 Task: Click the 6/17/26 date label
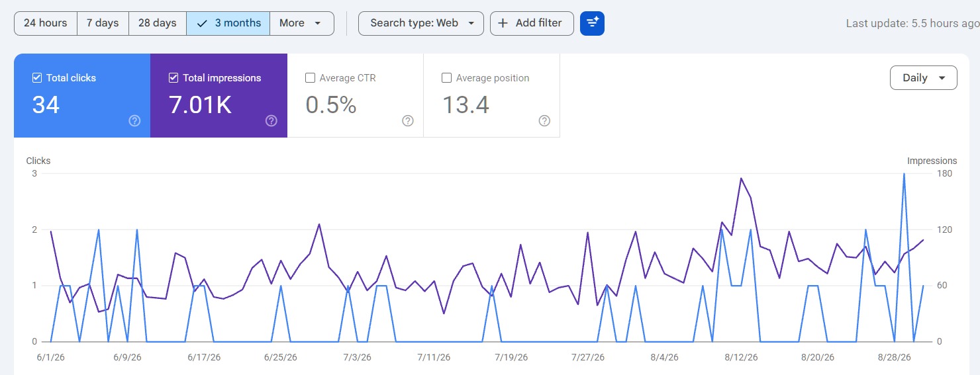point(204,357)
